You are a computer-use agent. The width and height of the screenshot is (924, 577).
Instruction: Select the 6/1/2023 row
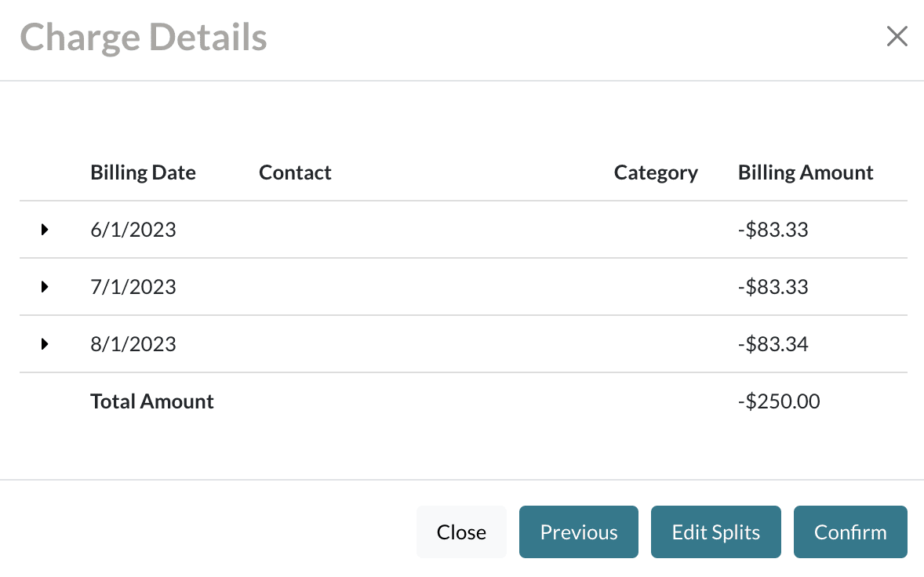click(133, 230)
